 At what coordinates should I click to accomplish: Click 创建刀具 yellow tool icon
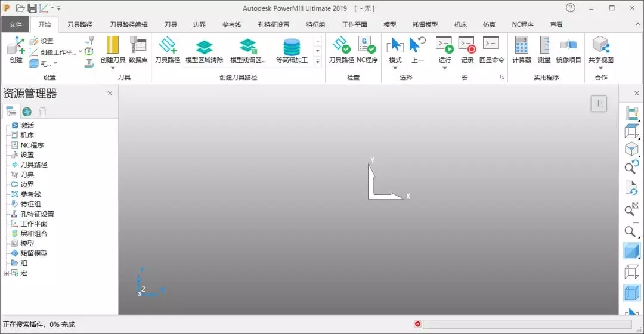[x=113, y=45]
